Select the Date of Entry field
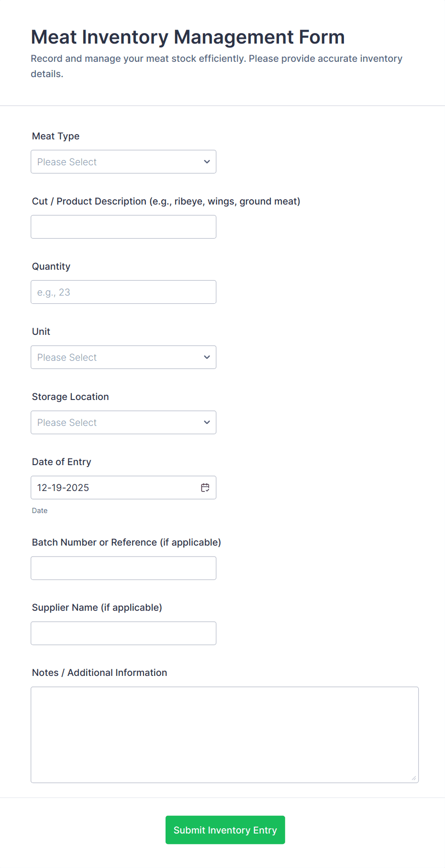This screenshot has width=445, height=868. [115, 487]
